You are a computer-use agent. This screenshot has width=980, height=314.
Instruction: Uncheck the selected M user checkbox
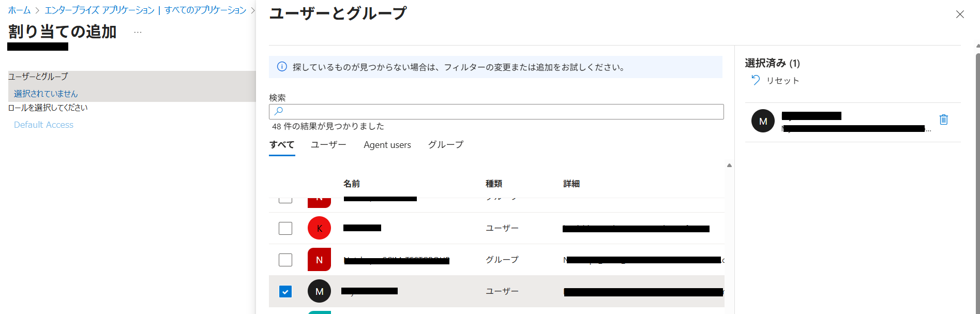[x=285, y=291]
